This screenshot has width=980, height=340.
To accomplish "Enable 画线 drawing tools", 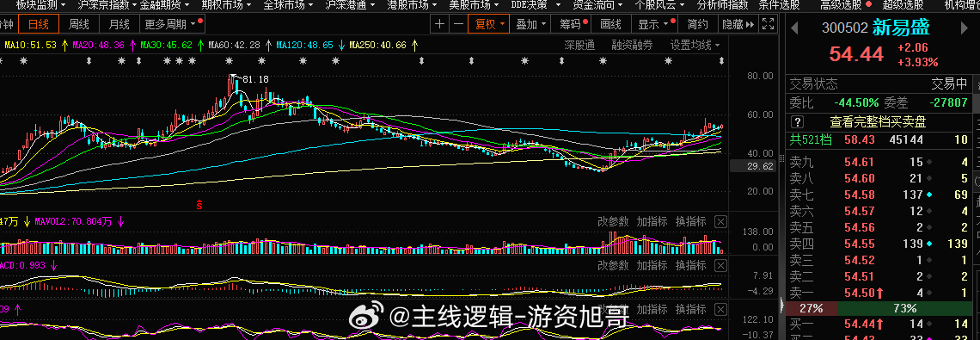I will coord(610,24).
